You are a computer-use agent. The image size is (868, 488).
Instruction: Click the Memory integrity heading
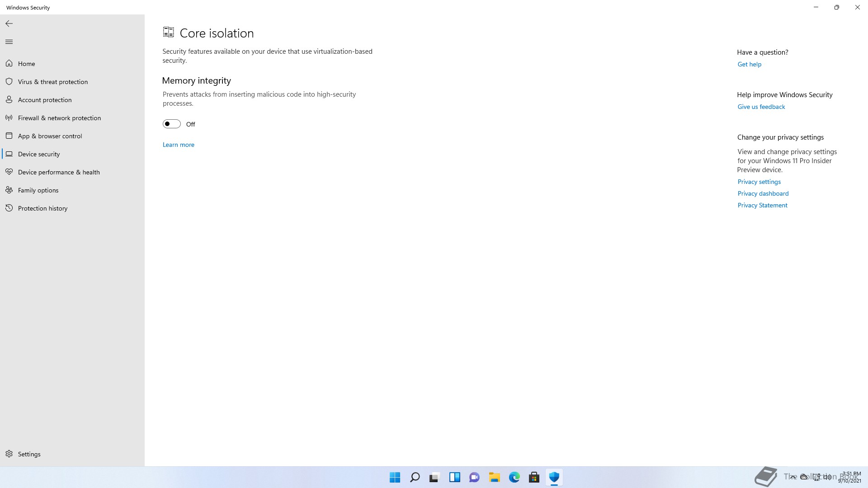197,80
